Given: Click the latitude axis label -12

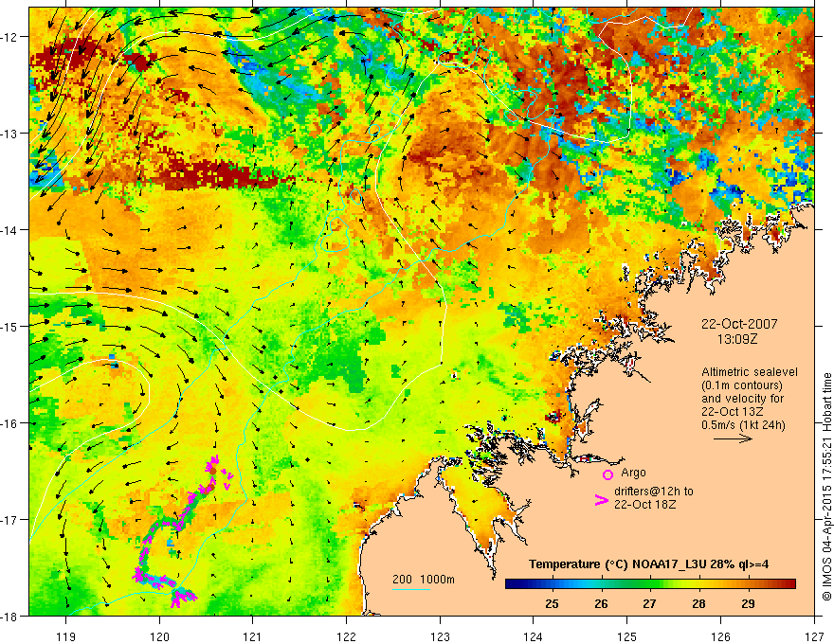Looking at the screenshot, I should [x=10, y=37].
